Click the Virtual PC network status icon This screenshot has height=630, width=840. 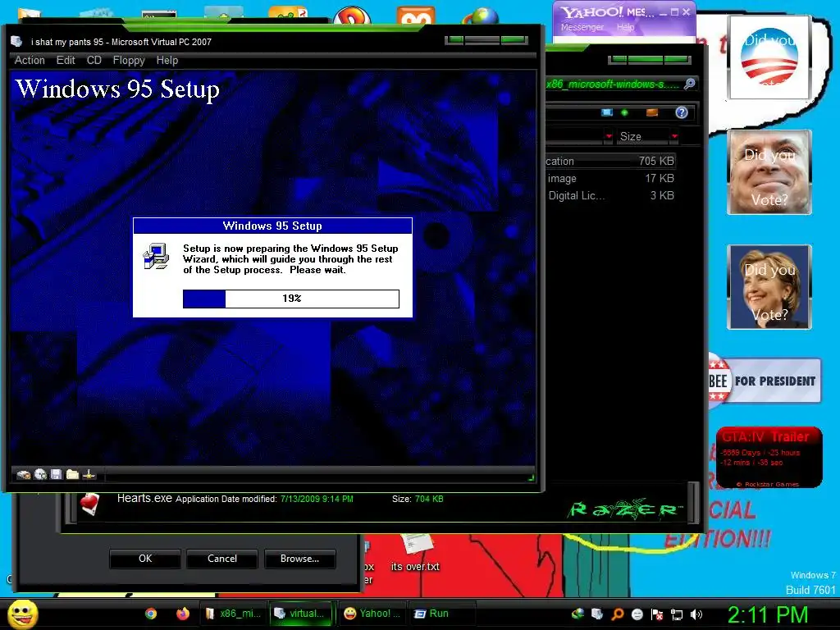point(89,475)
